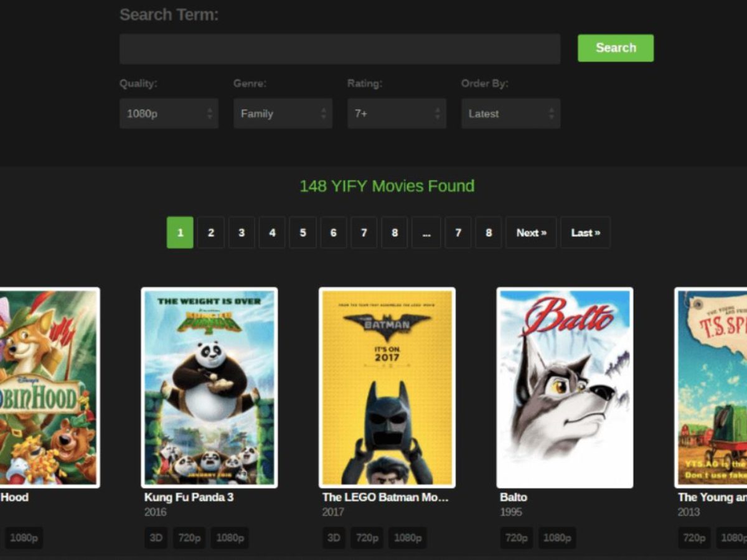The image size is (747, 560).
Task: Click the Next » pagination button
Action: pyautogui.click(x=531, y=232)
